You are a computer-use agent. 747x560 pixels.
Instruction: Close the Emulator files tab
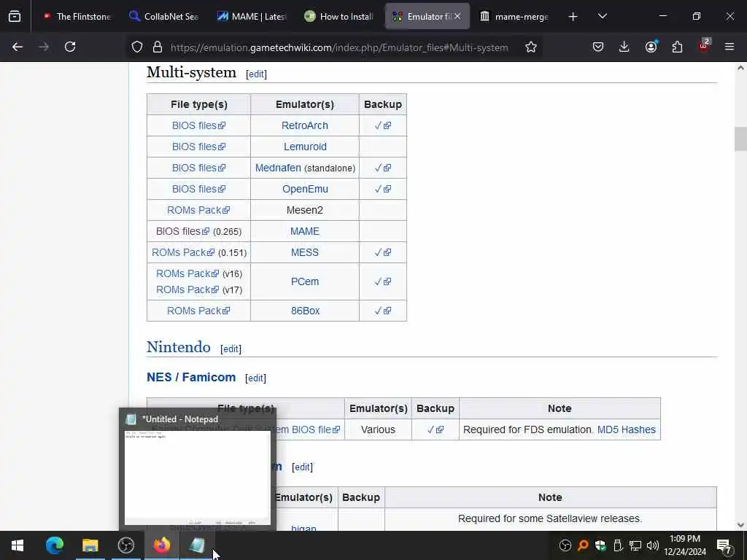pos(457,17)
